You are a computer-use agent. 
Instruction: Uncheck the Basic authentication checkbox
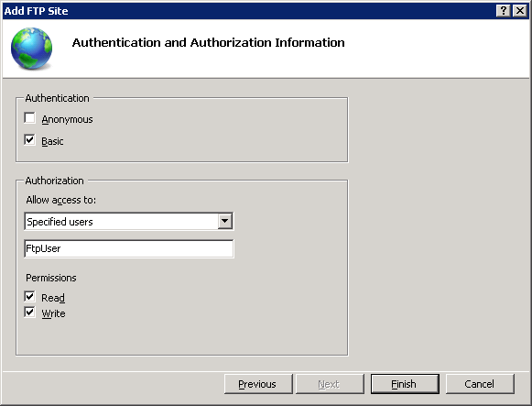pos(30,140)
